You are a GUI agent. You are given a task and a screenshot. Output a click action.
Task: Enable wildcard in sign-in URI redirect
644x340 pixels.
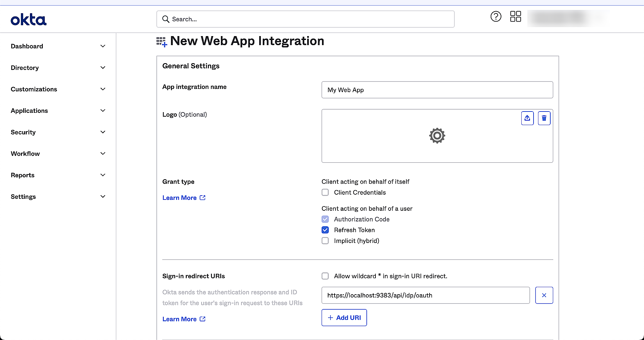pos(325,276)
